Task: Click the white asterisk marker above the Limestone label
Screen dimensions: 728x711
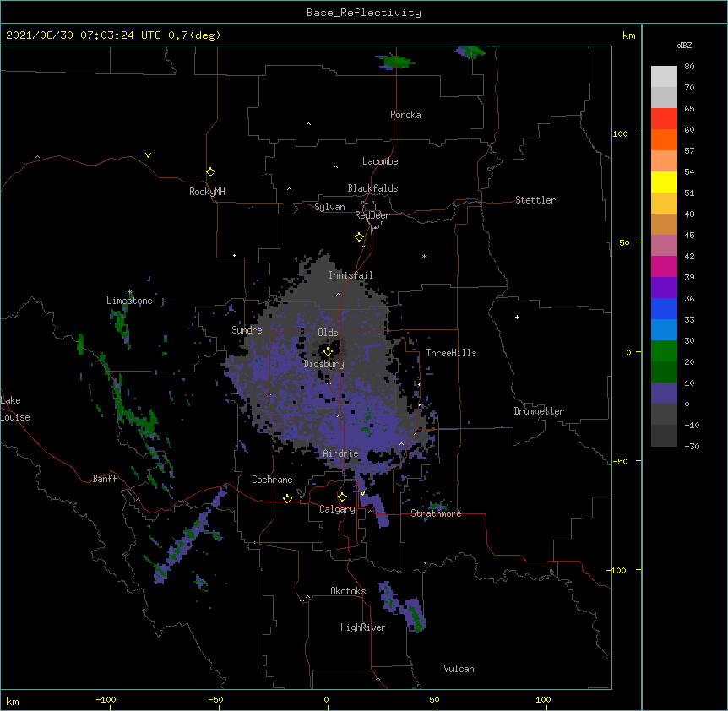Action: pos(130,292)
